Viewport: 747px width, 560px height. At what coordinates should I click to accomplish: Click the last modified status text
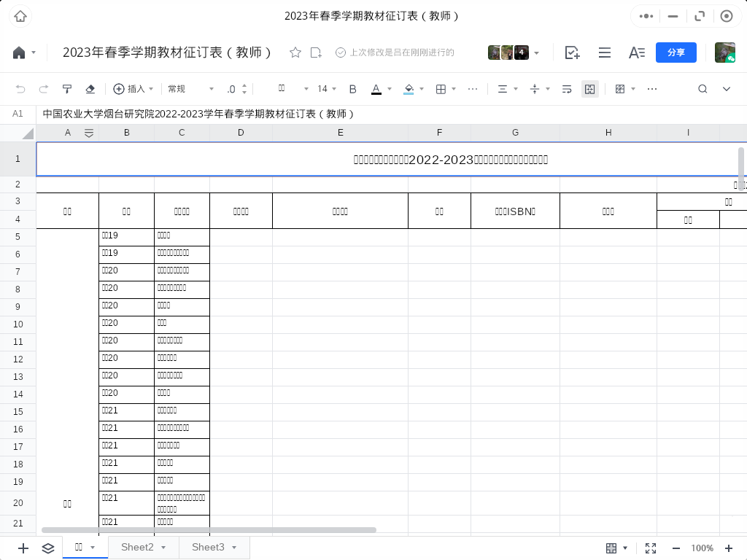[402, 52]
